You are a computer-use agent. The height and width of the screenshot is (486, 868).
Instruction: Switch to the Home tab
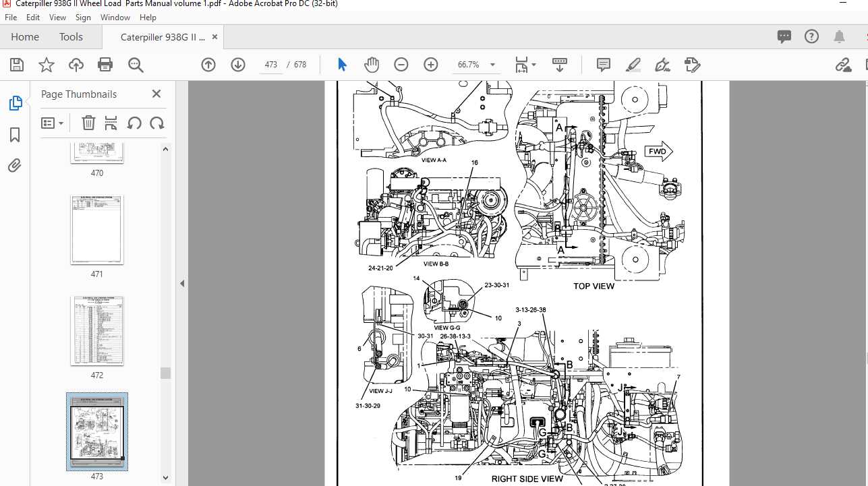point(25,37)
